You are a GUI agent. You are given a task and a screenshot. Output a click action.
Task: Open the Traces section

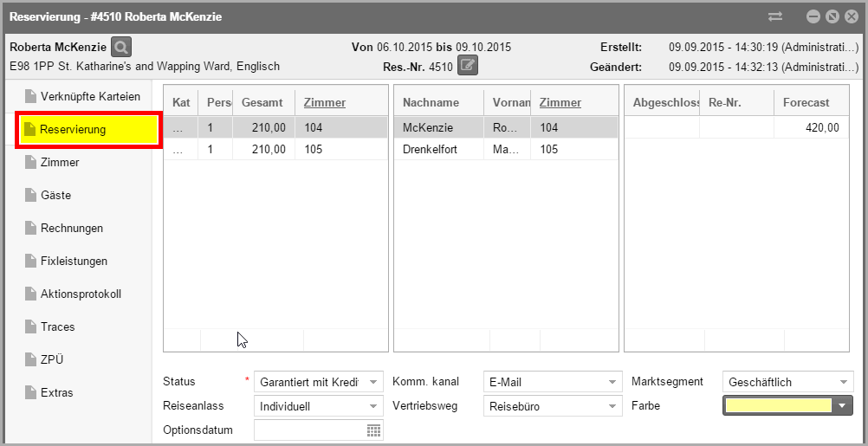57,326
